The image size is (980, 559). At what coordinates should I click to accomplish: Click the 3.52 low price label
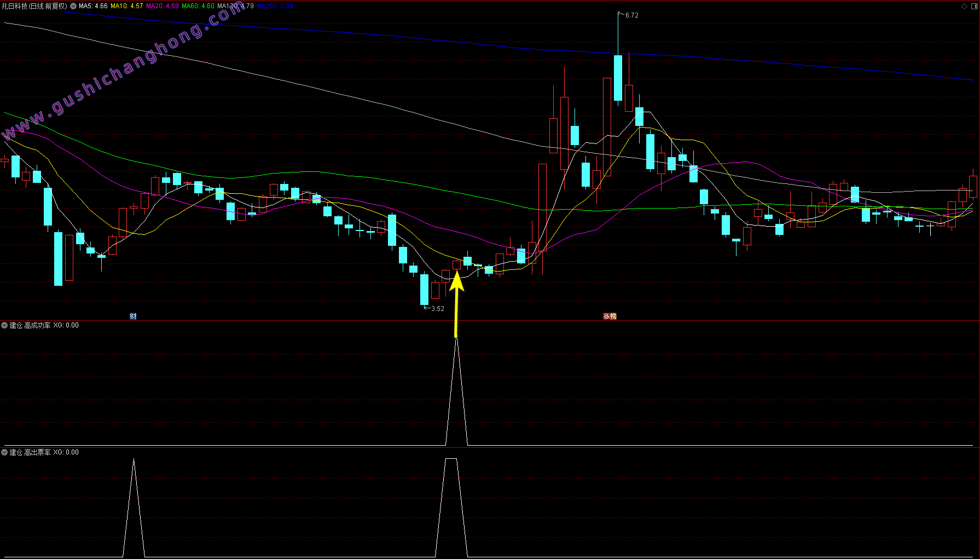[x=438, y=309]
